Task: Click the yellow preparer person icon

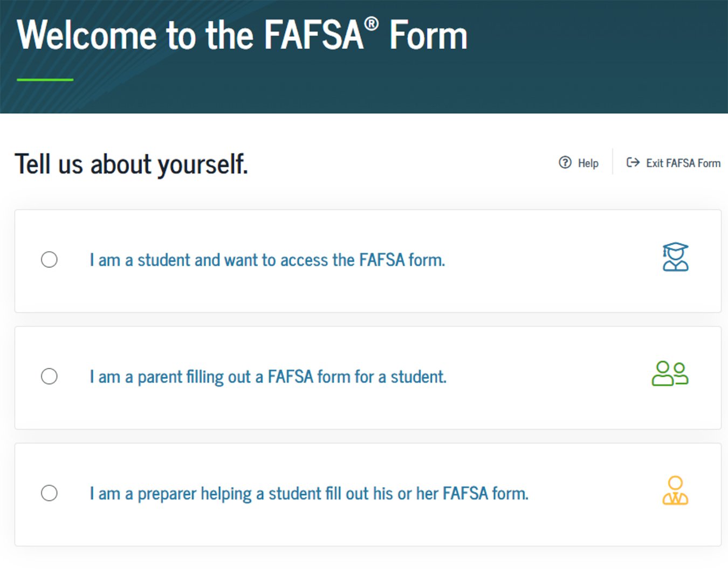Action: pos(675,490)
